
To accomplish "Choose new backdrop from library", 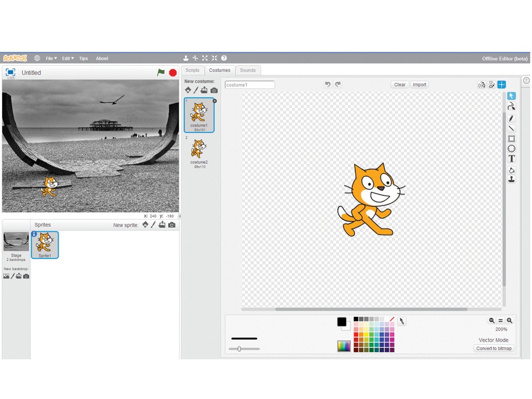I will [6, 276].
